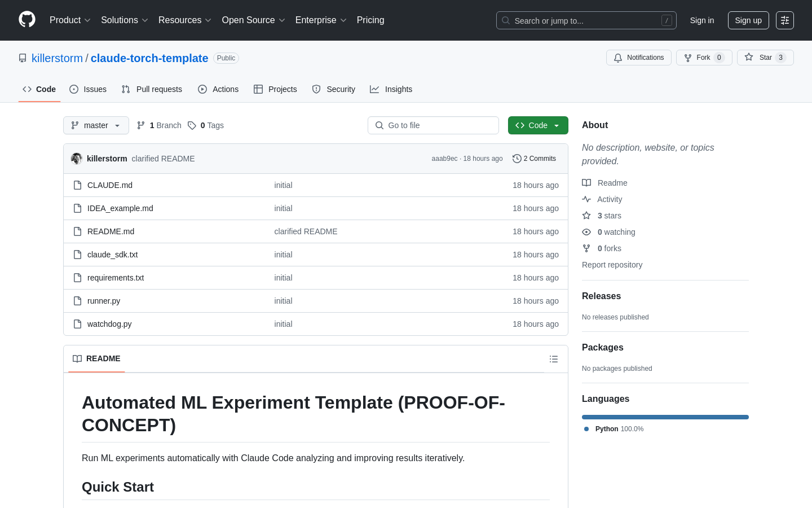Expand the Resources menu
Image resolution: width=812 pixels, height=508 pixels.
click(x=185, y=20)
